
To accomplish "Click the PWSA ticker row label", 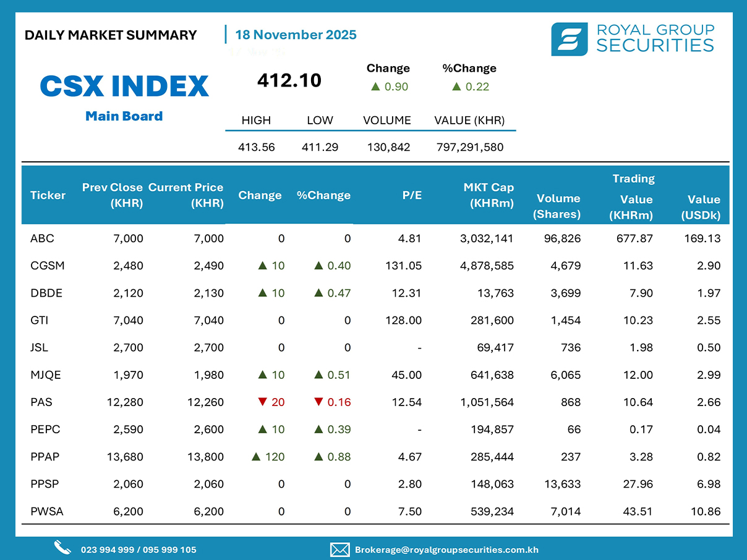I will tap(47, 511).
